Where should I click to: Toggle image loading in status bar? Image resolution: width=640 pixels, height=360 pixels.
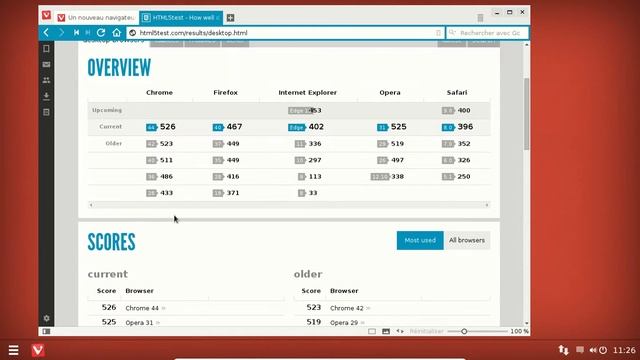[386, 331]
